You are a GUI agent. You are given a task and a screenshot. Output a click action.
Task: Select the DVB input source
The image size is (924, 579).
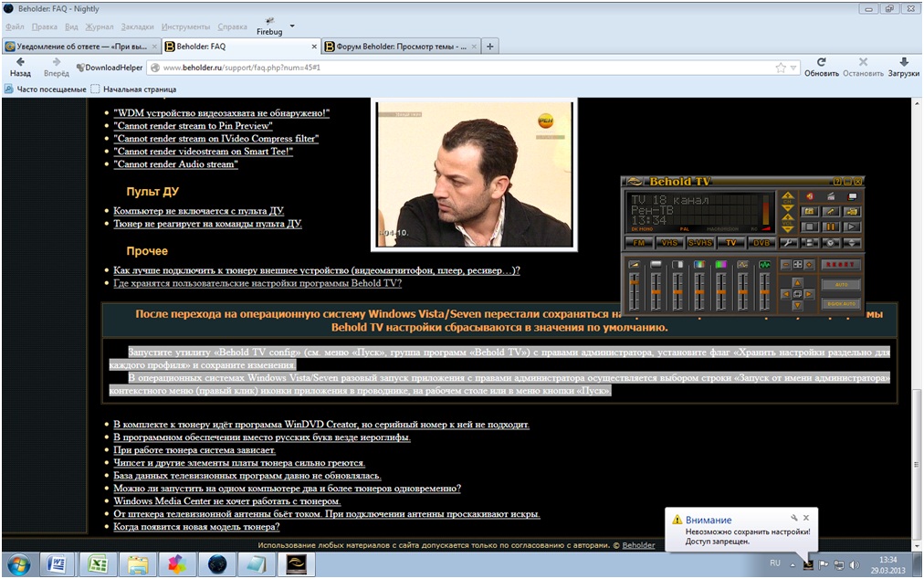761,243
